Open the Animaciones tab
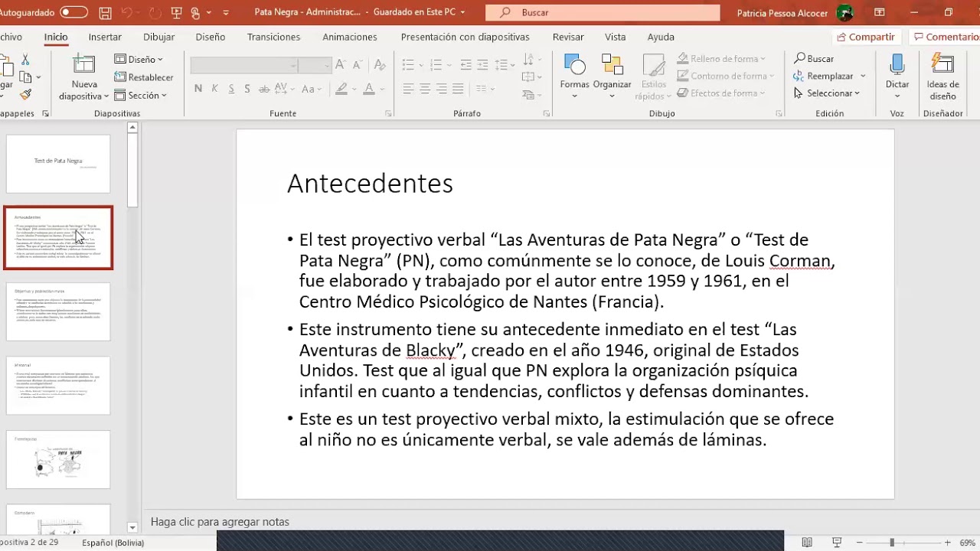This screenshot has width=980, height=551. tap(350, 37)
